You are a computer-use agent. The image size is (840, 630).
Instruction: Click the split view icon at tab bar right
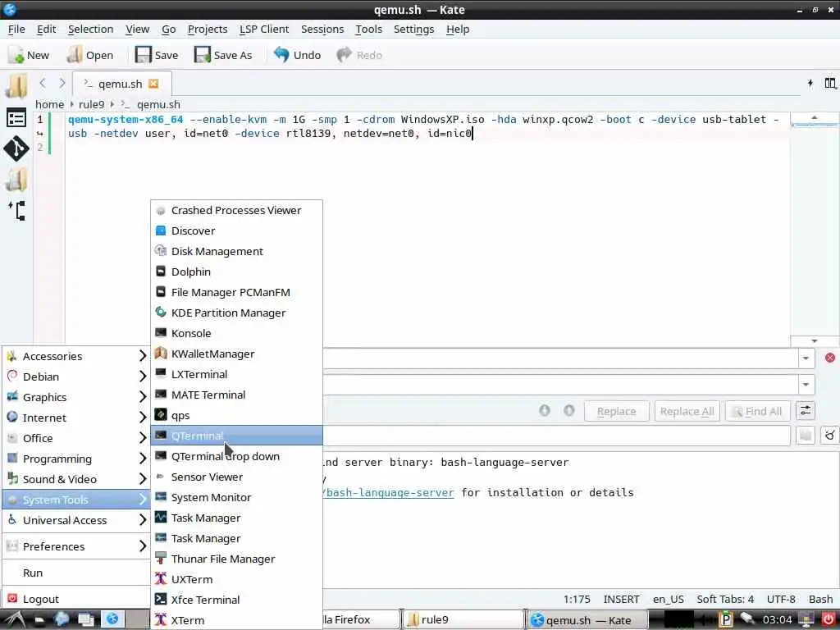[830, 83]
